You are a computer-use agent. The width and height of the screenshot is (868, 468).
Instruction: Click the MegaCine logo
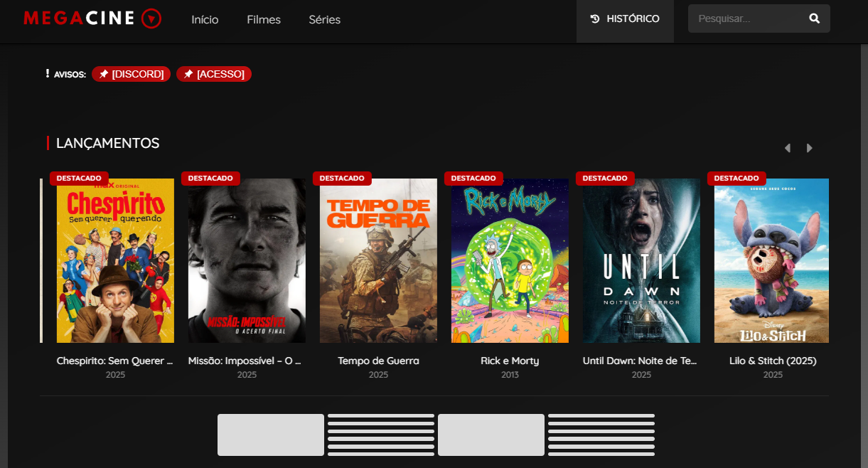click(92, 18)
